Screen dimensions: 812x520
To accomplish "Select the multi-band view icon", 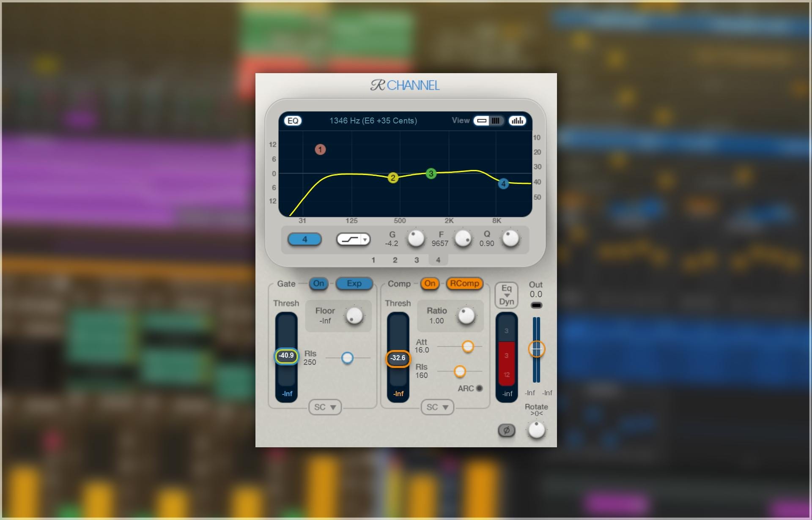I will (496, 121).
